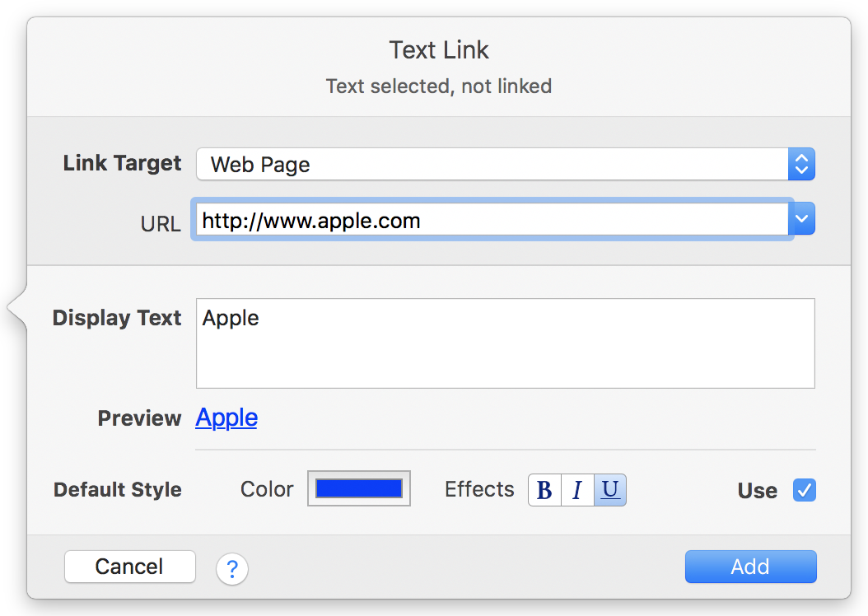Click the Text Link title
Image resolution: width=868 pixels, height=616 pixels.
439,49
